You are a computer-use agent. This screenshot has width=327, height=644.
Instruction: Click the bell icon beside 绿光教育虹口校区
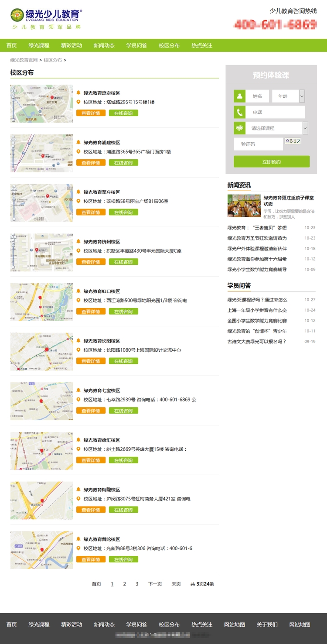[x=78, y=291]
